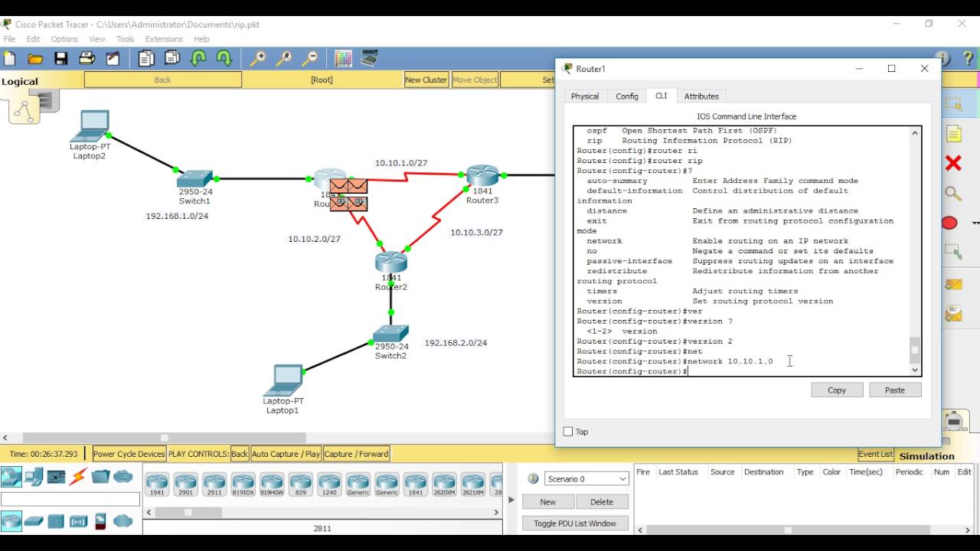Open the Event List button

pos(876,454)
